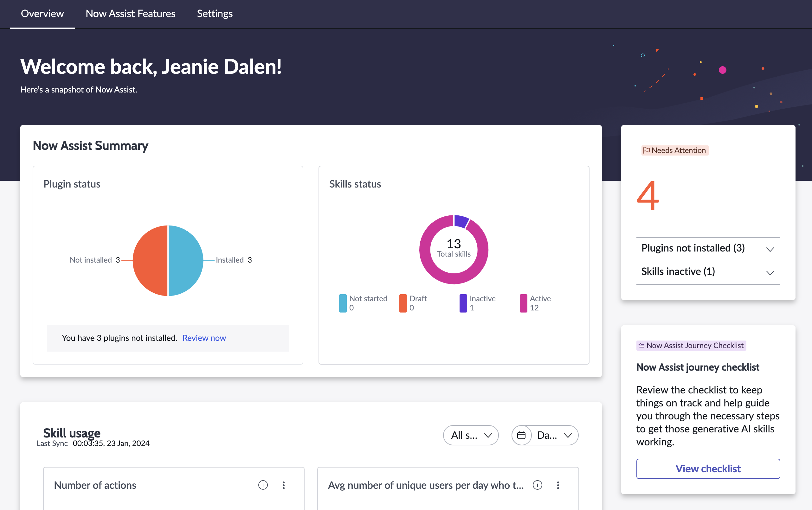
Task: Click the Journey Checklist list icon
Action: pyautogui.click(x=641, y=346)
